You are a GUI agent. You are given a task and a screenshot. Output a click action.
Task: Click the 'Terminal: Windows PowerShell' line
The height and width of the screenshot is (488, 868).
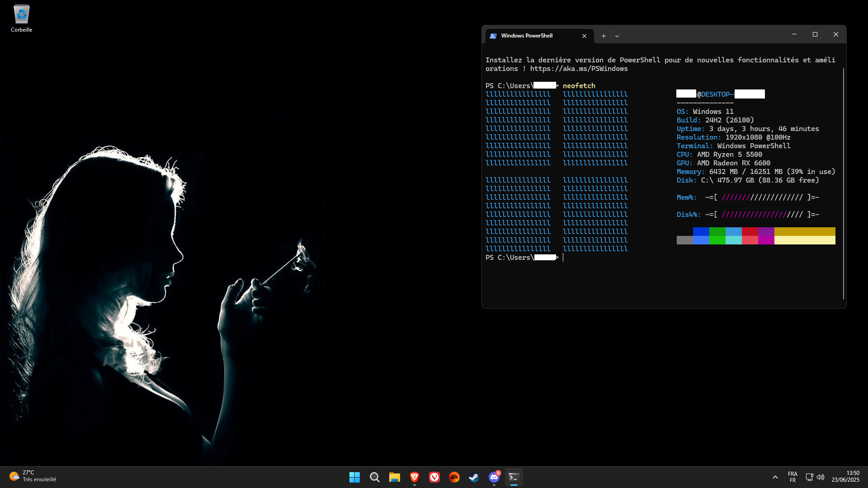coord(733,146)
